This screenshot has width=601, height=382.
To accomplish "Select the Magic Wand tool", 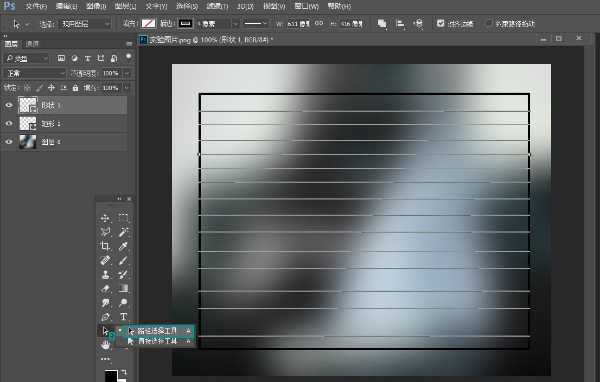I will (123, 232).
